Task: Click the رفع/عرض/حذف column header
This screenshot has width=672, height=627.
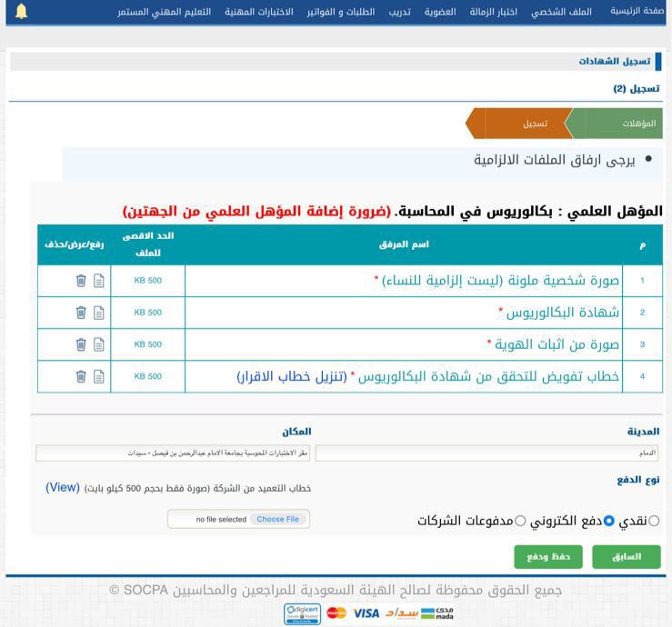Action: click(x=75, y=244)
